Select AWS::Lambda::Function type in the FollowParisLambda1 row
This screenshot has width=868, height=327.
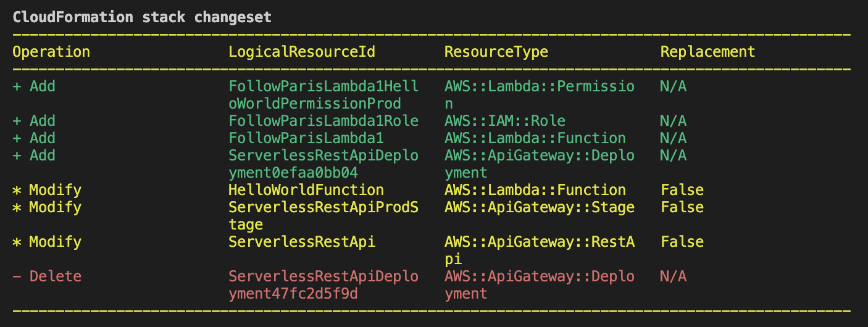coord(535,138)
